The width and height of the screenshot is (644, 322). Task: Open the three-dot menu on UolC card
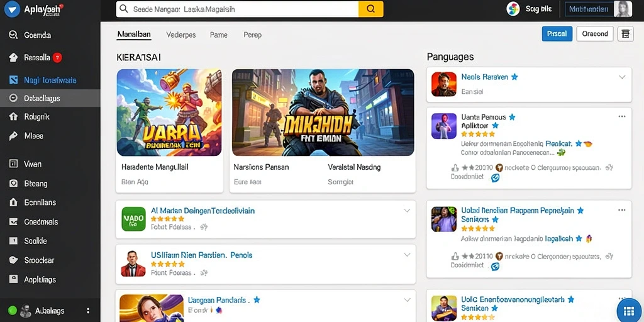coord(622,300)
